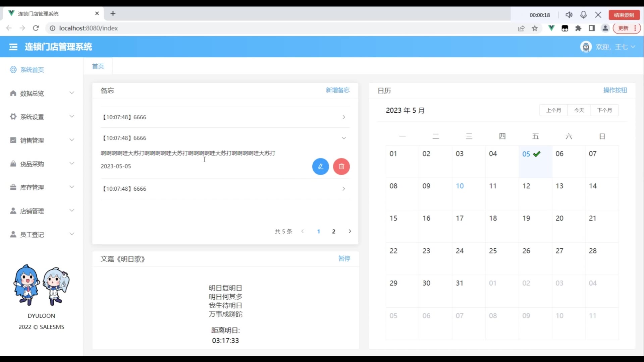Click the site info icon in address bar

pos(53,28)
